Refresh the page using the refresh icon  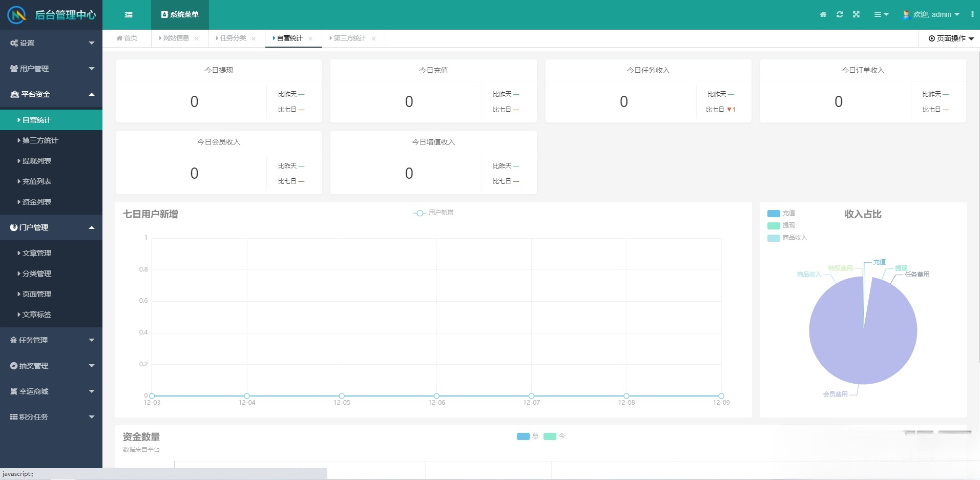click(x=840, y=14)
